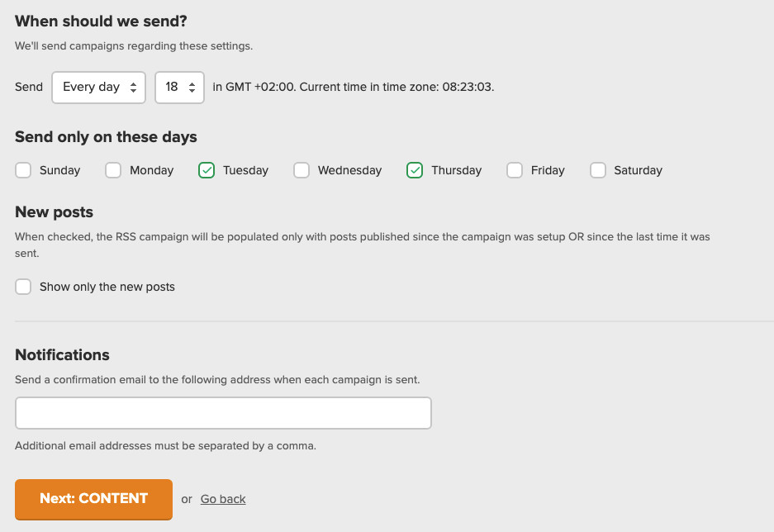Enable the Saturday checkbox
This screenshot has width=774, height=532.
point(598,170)
